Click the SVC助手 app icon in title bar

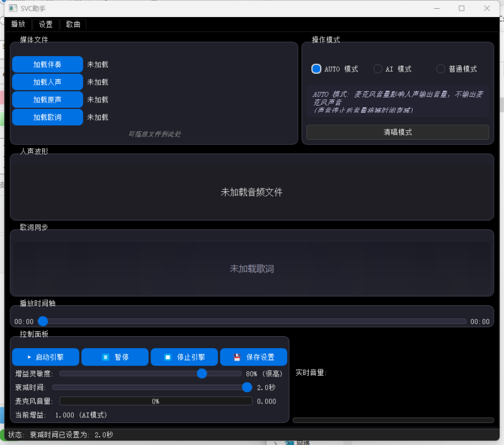[13, 8]
